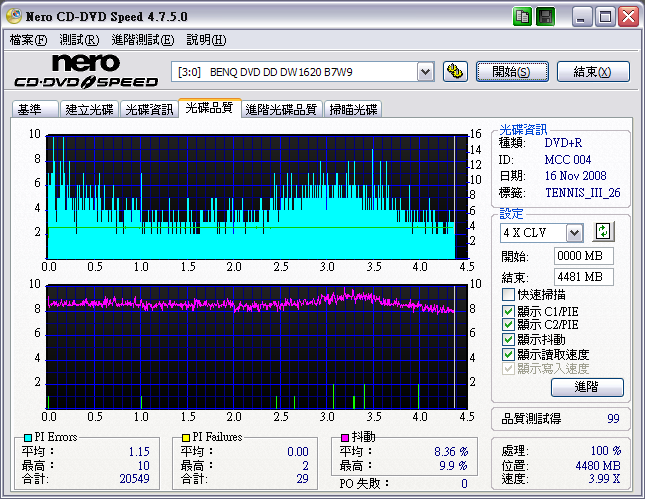Click the refresh speed settings icon

pos(603,232)
